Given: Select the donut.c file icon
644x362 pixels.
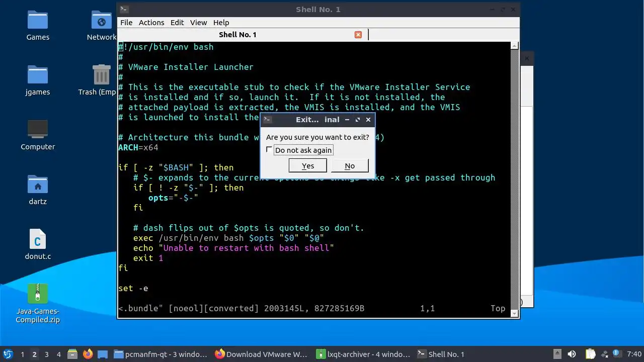Looking at the screenshot, I should tap(38, 244).
